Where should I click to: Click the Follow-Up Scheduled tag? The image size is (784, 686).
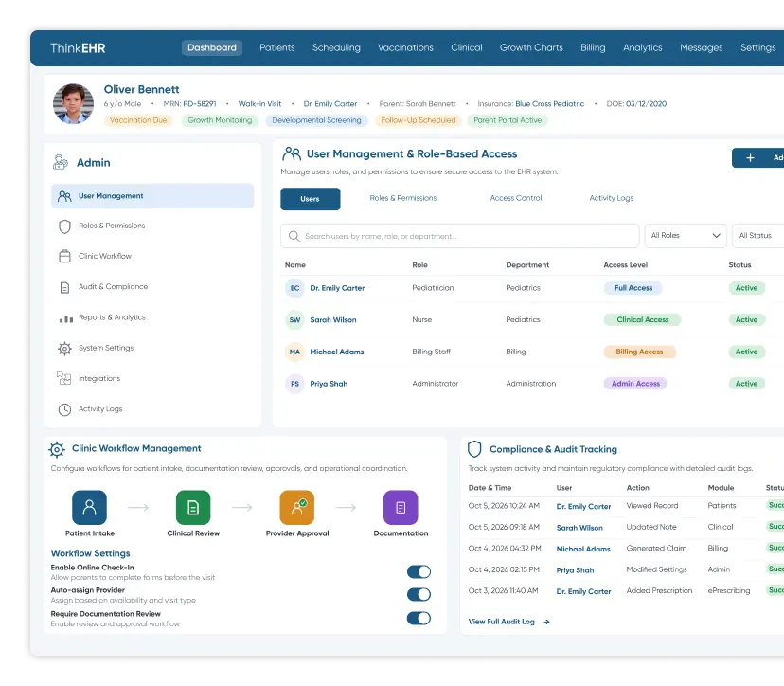(419, 120)
